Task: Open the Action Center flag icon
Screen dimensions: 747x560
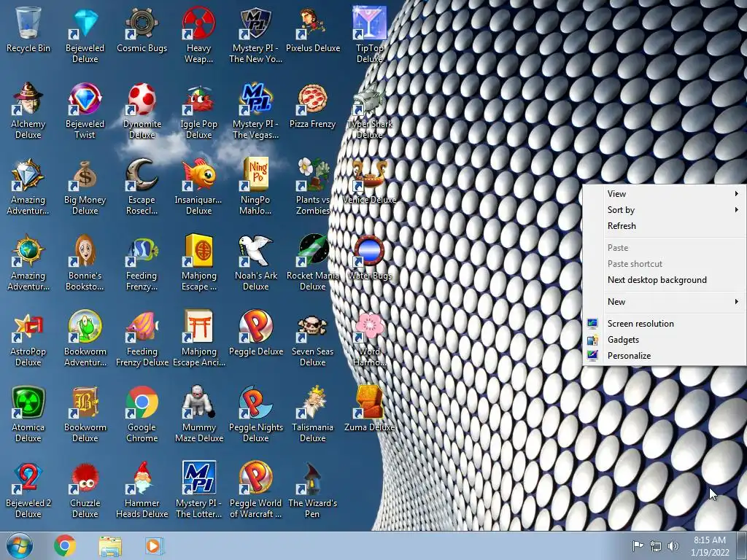Action: 638,546
